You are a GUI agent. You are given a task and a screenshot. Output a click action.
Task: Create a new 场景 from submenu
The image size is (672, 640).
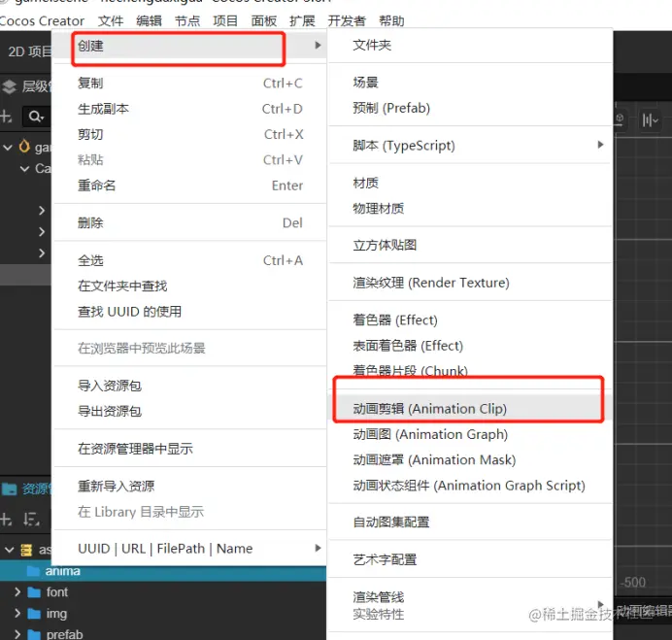[470, 82]
